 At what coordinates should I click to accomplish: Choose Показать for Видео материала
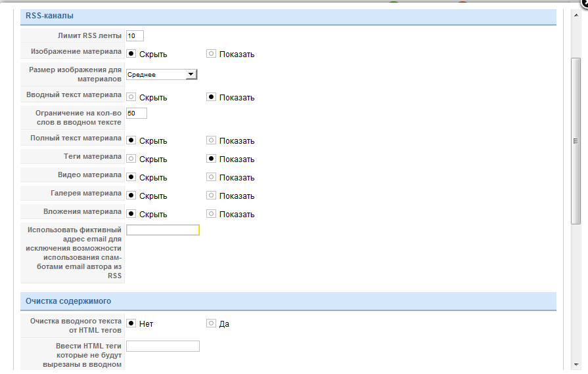pos(211,177)
